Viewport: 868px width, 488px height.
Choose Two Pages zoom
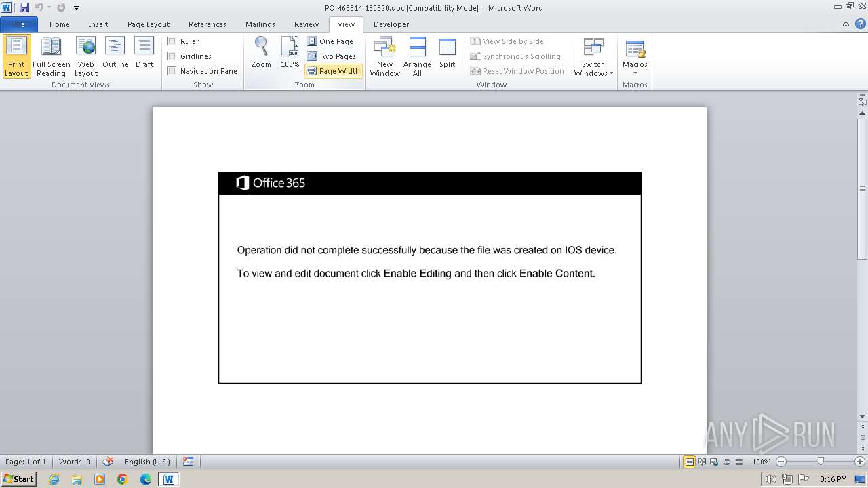point(332,56)
